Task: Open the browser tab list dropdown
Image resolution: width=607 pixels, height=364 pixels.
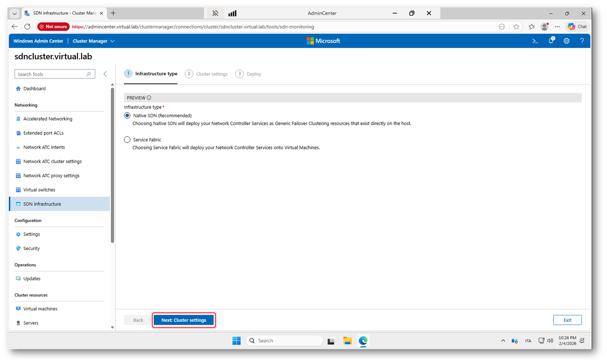Action: [x=15, y=13]
